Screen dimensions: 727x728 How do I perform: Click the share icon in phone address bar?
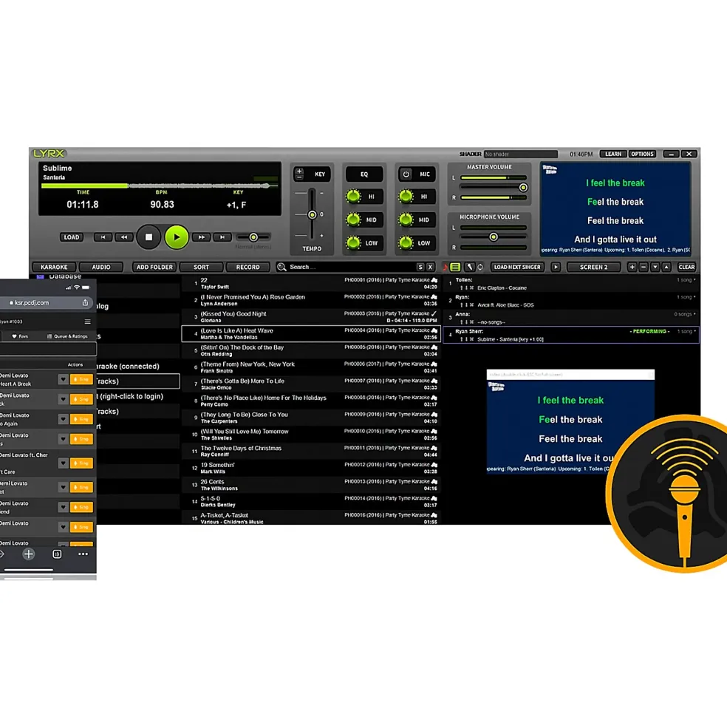coord(86,303)
